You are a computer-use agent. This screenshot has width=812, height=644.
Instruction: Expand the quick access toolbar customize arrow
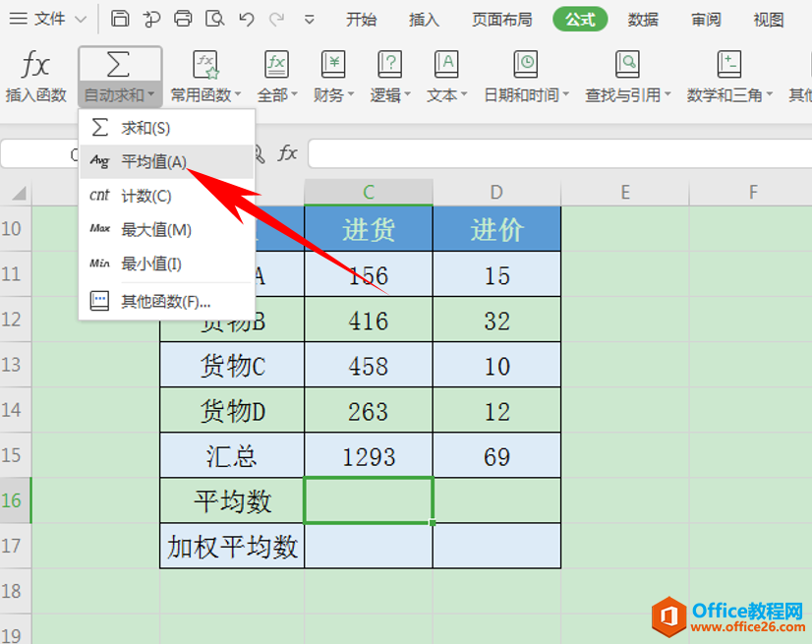click(x=310, y=19)
